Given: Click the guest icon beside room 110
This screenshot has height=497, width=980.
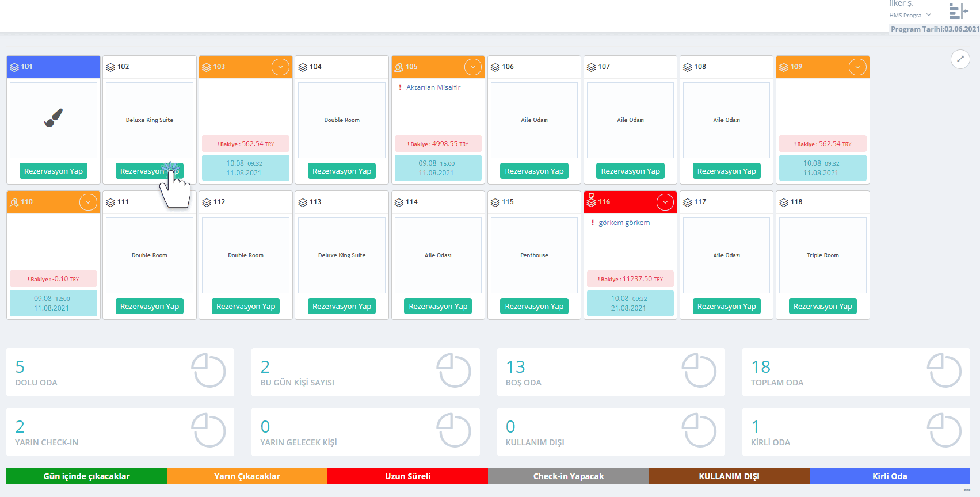Looking at the screenshot, I should pos(14,202).
